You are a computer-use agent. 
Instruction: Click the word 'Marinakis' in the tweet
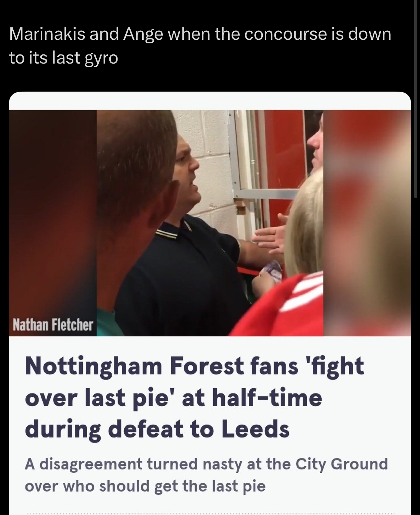click(x=47, y=34)
